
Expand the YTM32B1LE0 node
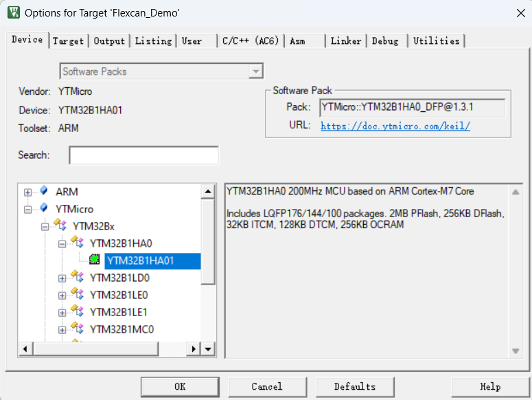62,296
